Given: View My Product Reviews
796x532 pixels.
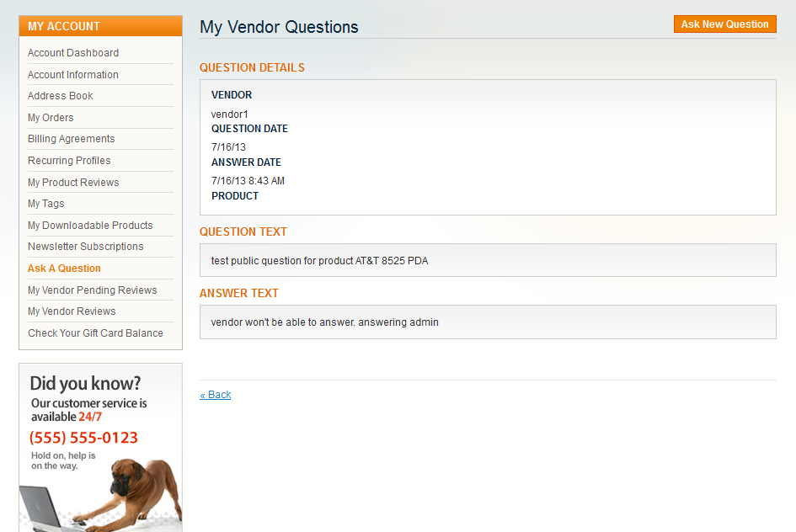Looking at the screenshot, I should coord(73,183).
